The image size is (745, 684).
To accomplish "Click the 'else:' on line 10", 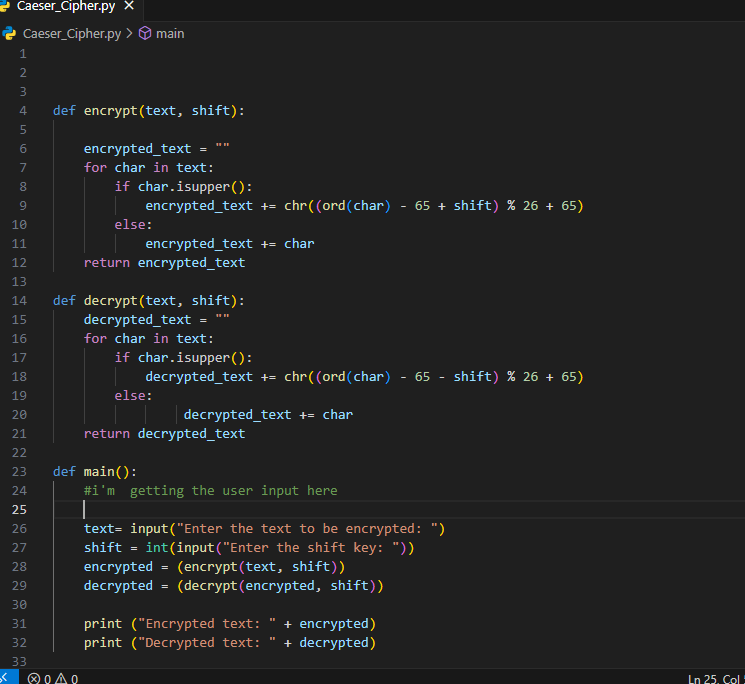I will click(133, 225).
